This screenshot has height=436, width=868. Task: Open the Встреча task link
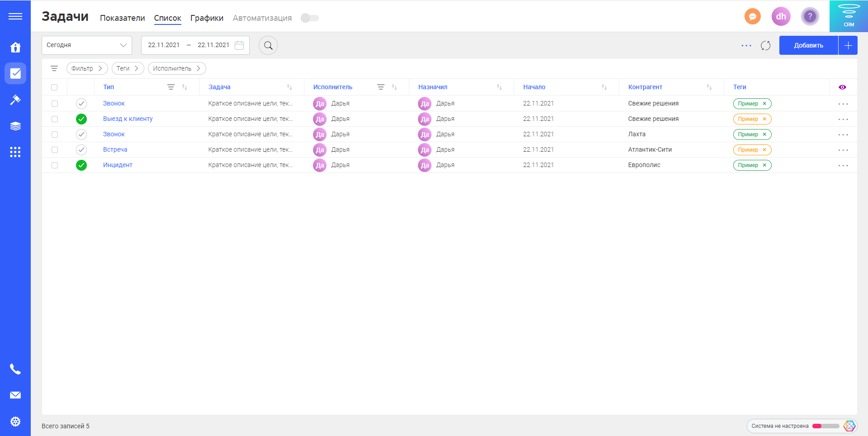click(115, 149)
